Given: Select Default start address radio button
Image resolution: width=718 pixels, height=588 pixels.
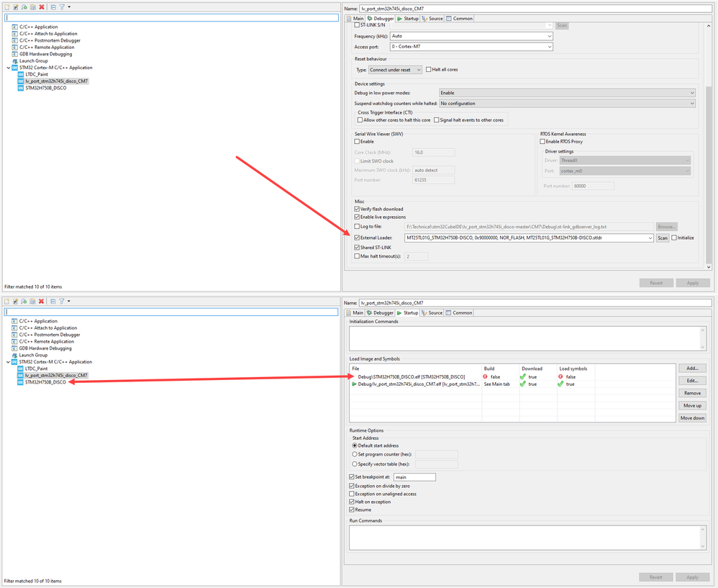Looking at the screenshot, I should 355,445.
